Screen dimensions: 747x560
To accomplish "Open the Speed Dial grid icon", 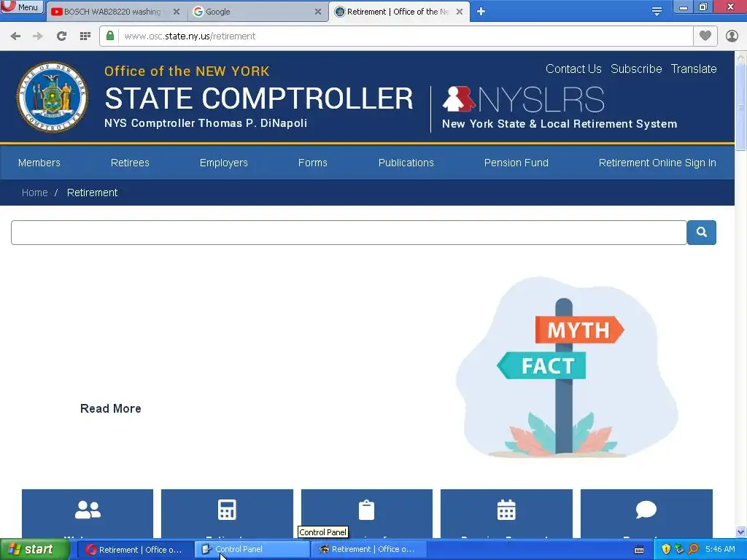I will click(x=85, y=36).
